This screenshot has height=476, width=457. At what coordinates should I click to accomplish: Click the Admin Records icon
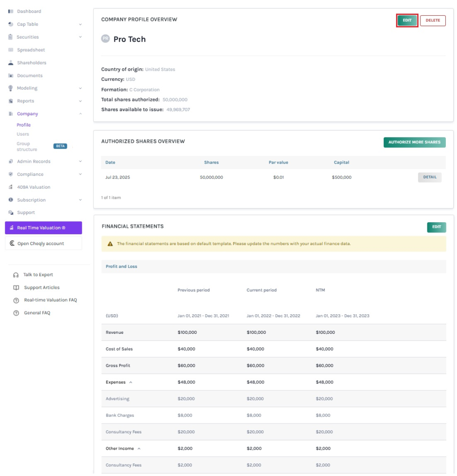tap(11, 161)
